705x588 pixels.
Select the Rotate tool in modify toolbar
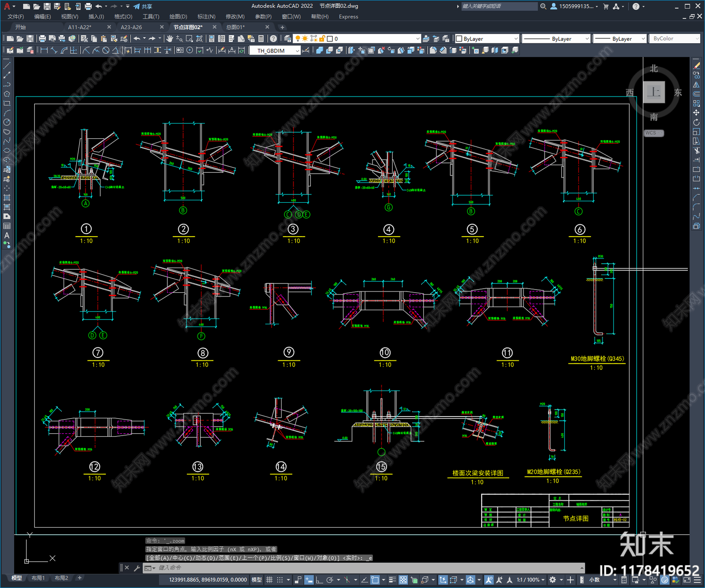696,122
